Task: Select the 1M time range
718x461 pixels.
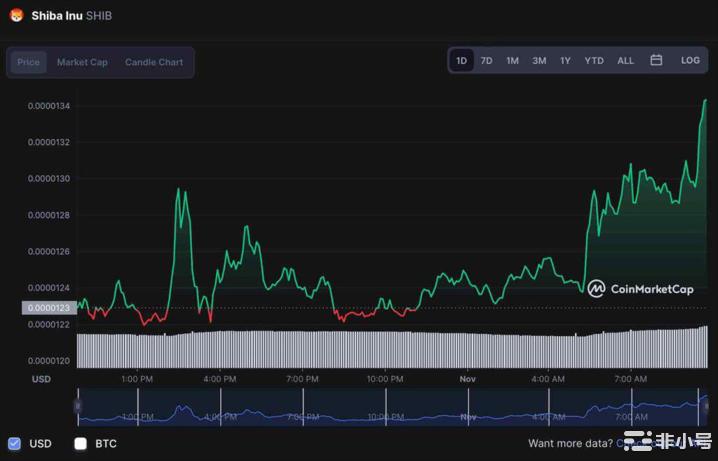Action: 512,60
